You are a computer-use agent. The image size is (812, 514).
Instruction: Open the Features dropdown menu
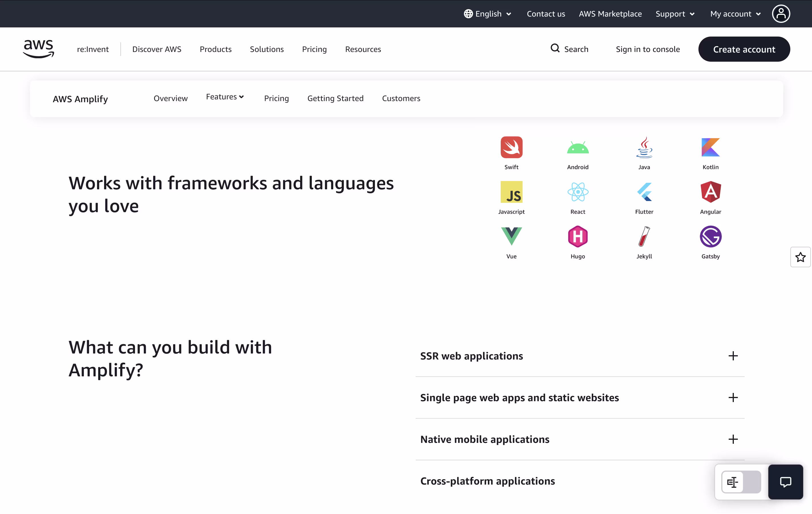coord(225,97)
